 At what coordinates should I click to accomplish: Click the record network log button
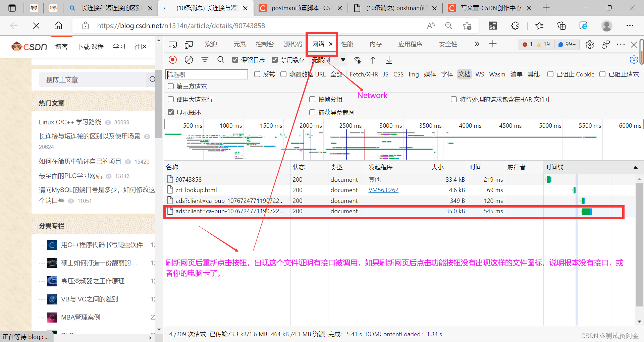[x=173, y=60]
